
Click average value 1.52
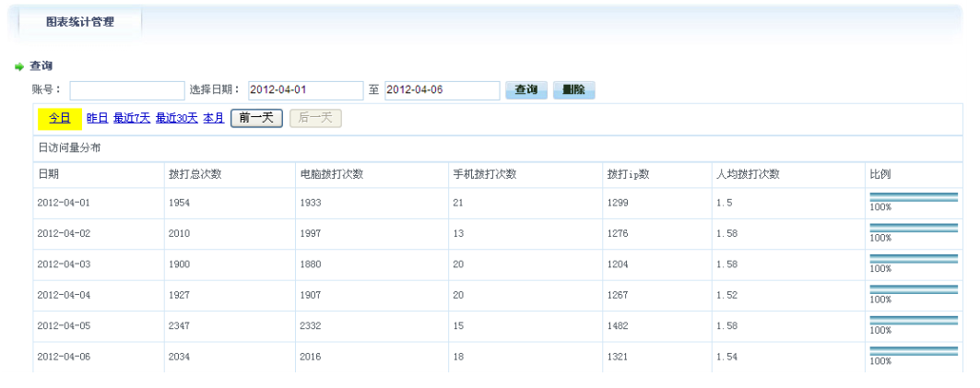coord(726,296)
